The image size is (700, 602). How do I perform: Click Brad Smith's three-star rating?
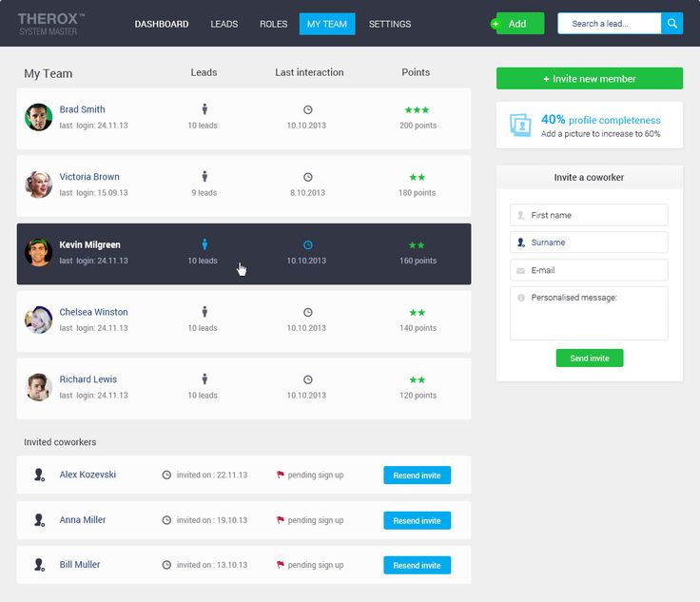[417, 109]
